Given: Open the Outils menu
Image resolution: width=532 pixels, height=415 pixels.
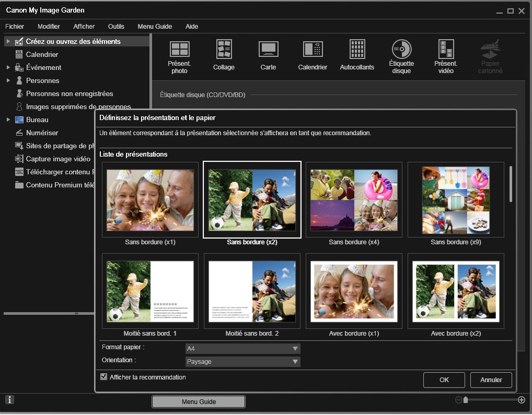Looking at the screenshot, I should coord(116,26).
